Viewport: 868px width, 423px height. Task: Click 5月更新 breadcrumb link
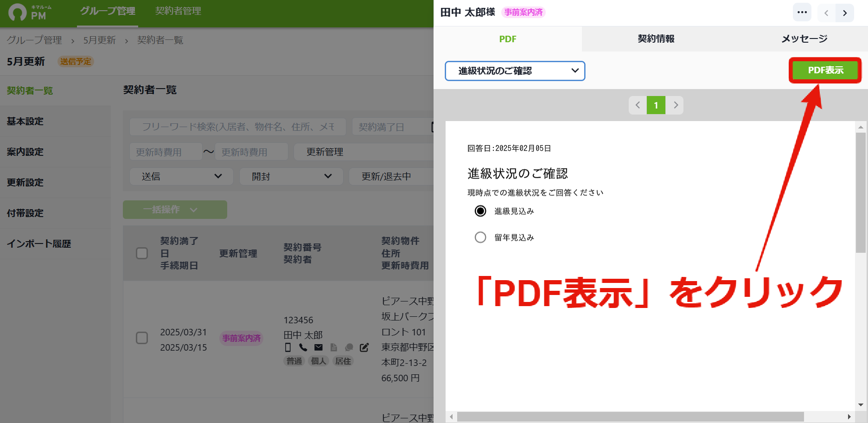point(100,40)
